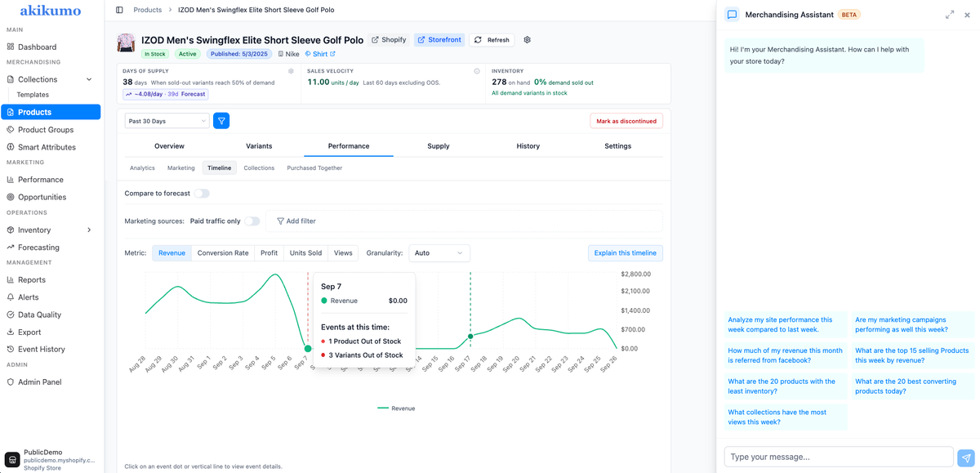Open settings gear next to Refresh
The image size is (980, 473).
pos(528,39)
